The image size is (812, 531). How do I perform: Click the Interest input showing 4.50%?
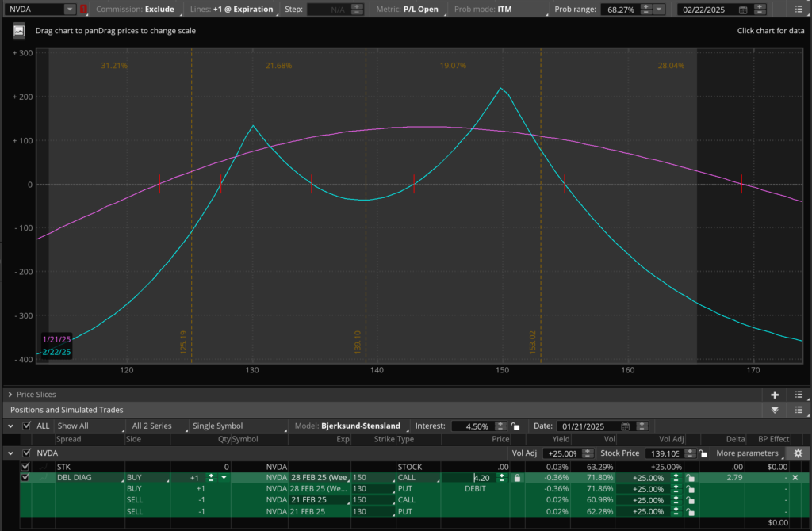tap(473, 426)
